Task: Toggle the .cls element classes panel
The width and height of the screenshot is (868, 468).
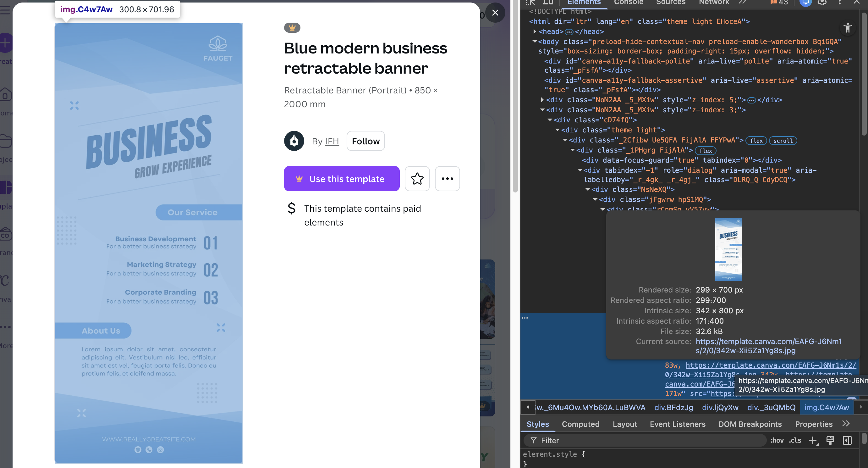Action: (795, 440)
